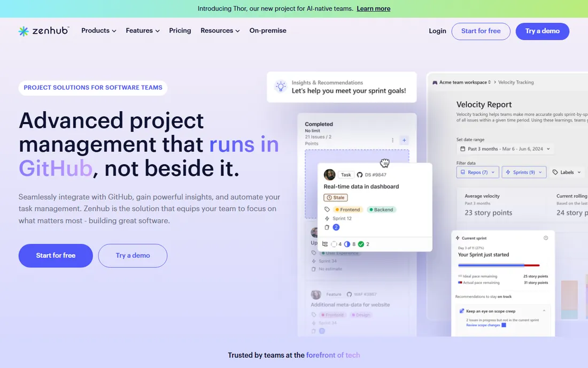Click the Zenhub logo
Image resolution: width=588 pixels, height=368 pixels.
[x=43, y=31]
